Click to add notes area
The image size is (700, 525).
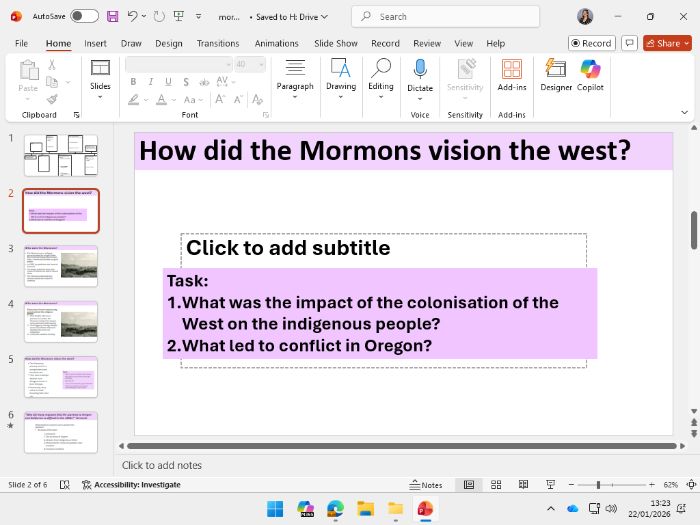(162, 465)
